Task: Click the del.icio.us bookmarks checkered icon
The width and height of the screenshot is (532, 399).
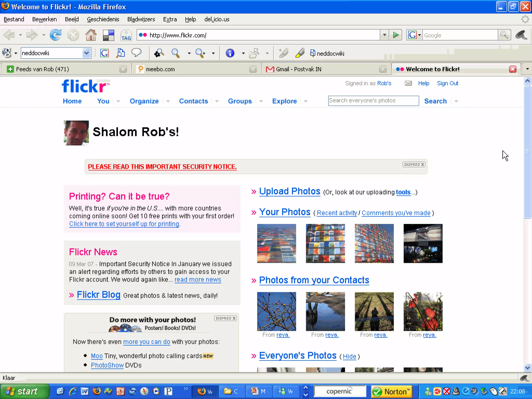Action: [x=109, y=35]
